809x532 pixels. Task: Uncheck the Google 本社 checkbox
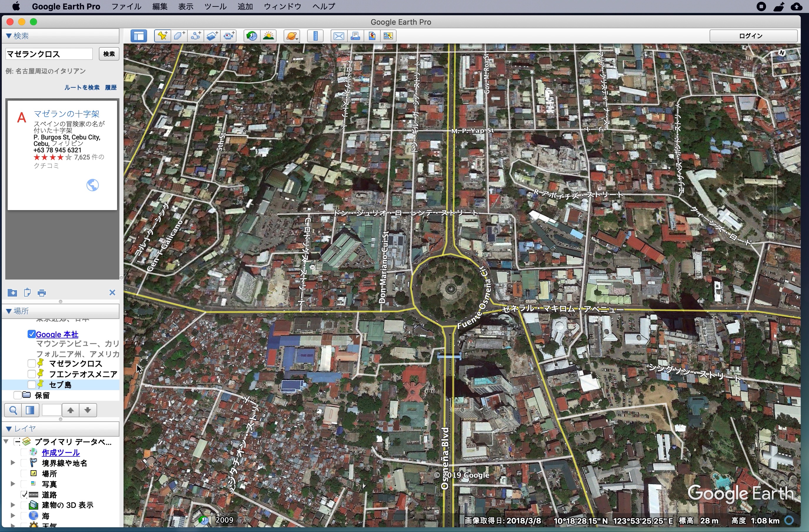click(x=31, y=334)
